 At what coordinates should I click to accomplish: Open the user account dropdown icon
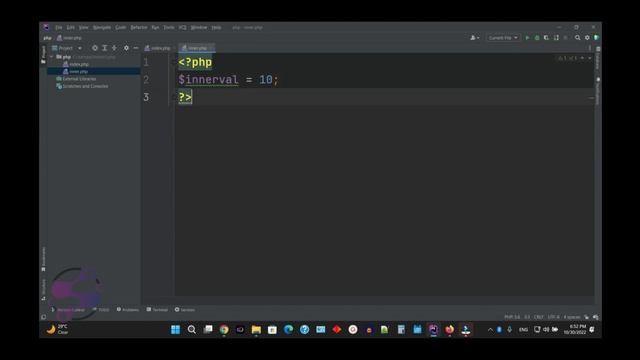(x=475, y=38)
